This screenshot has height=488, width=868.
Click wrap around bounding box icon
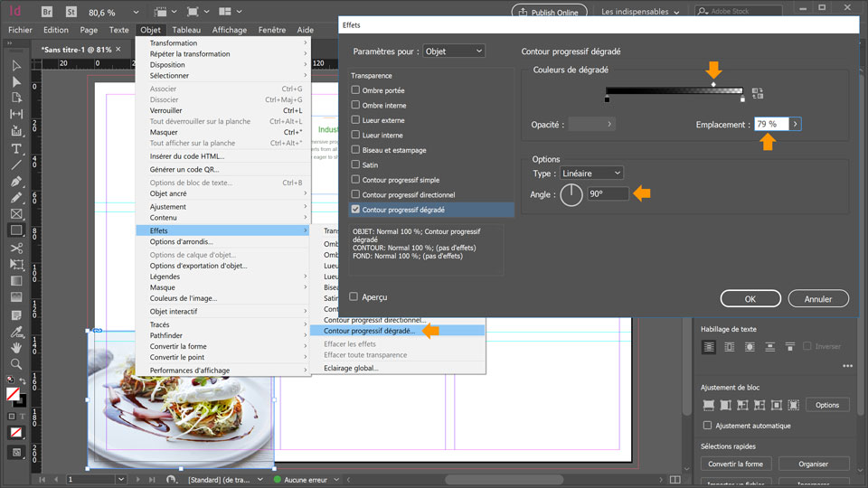pos(729,347)
